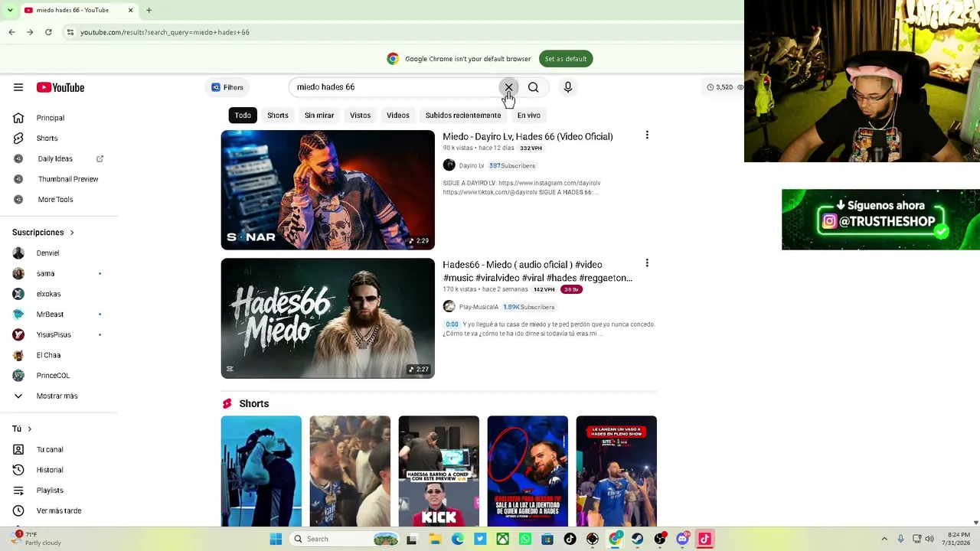Expand the Tú section
980x551 pixels.
tap(22, 429)
